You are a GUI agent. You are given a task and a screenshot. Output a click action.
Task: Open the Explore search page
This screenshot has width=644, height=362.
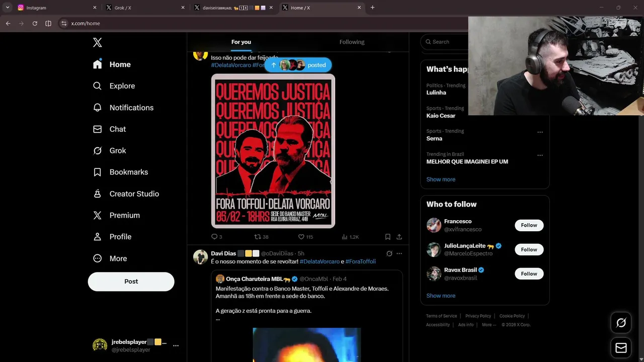pos(114,86)
